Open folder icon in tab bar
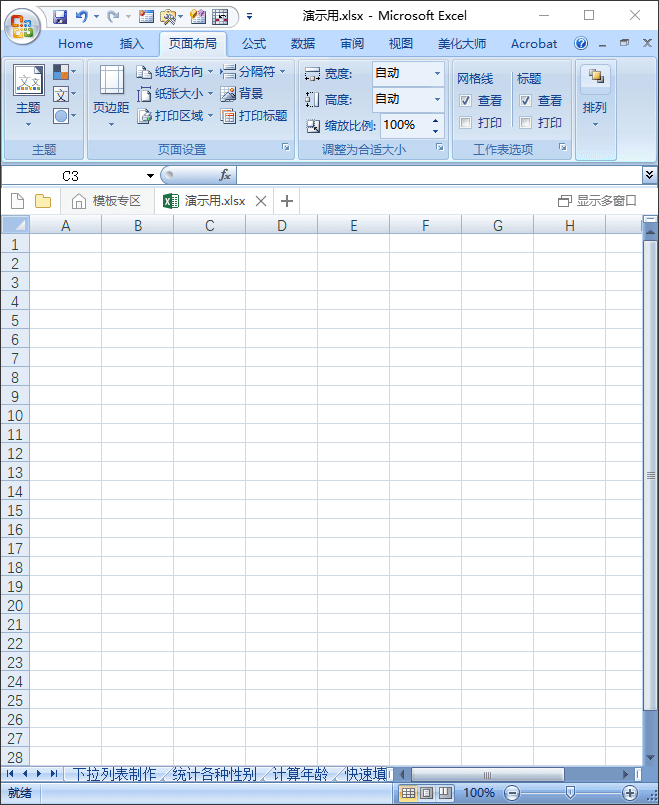This screenshot has width=659, height=805. pos(43,201)
